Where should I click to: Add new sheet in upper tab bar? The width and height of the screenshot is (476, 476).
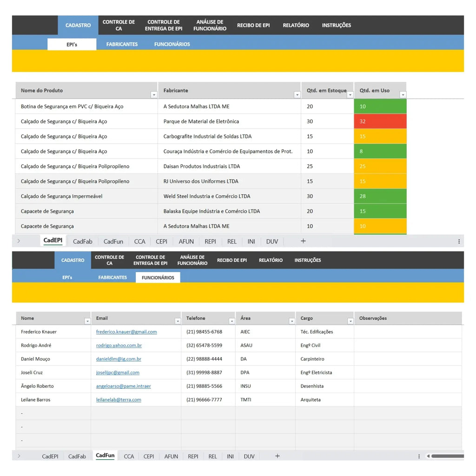click(x=303, y=241)
